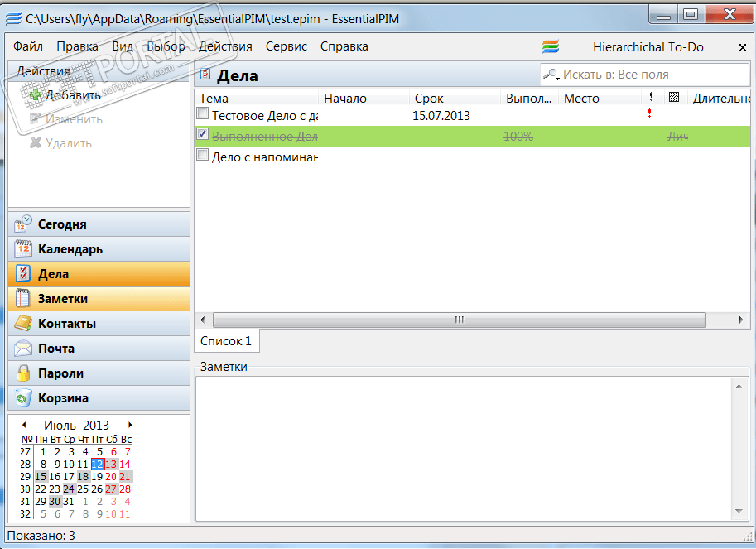Click the 100% completion cell
Image resolution: width=756 pixels, height=549 pixels.
518,137
